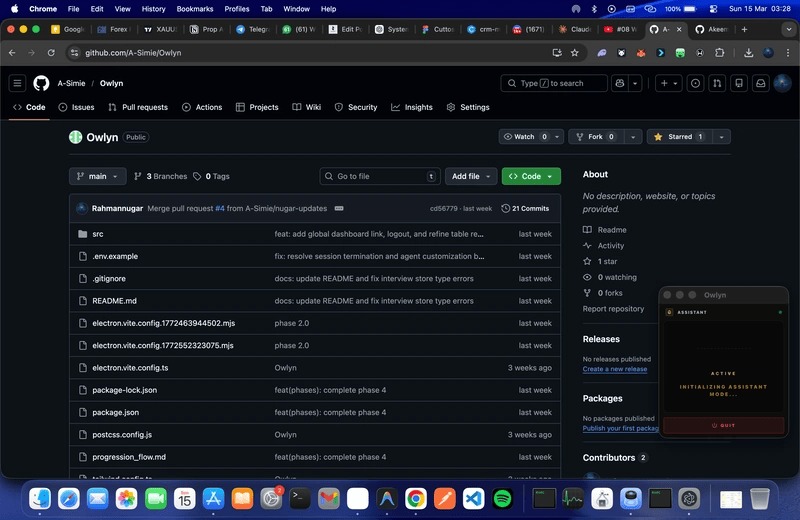Open the repository Settings tab
The image size is (800, 520).
(x=468, y=107)
